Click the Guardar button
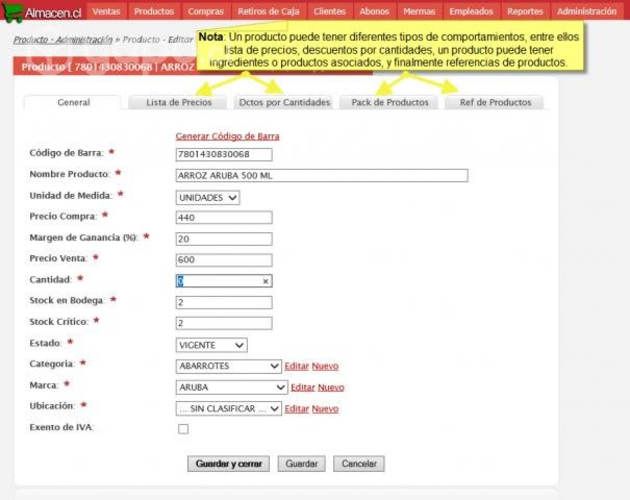This screenshot has height=500, width=630. click(x=301, y=464)
